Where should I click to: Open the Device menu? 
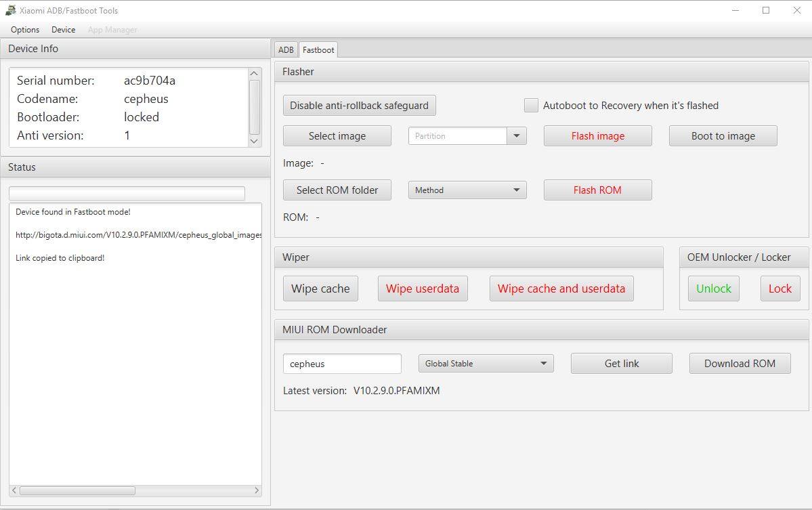point(63,30)
